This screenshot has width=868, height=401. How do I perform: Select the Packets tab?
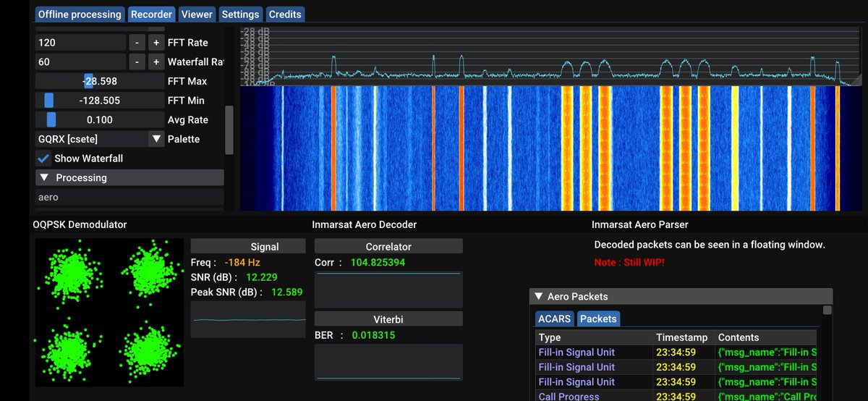598,318
